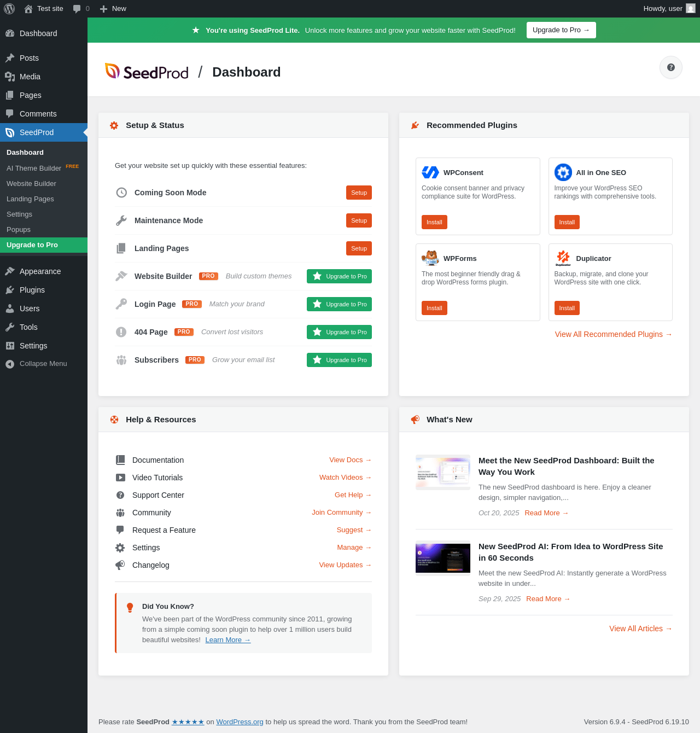This screenshot has width=700, height=733.
Task: Click the Request a Feature speech icon
Action: coord(120,530)
